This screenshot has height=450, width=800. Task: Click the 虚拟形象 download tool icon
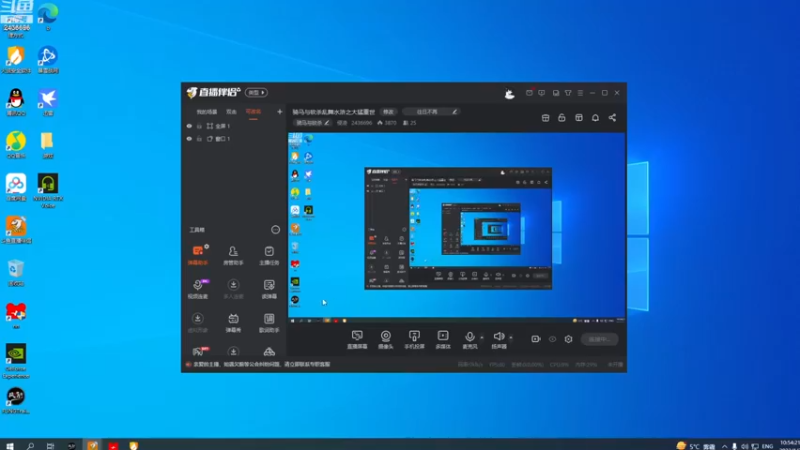click(198, 322)
